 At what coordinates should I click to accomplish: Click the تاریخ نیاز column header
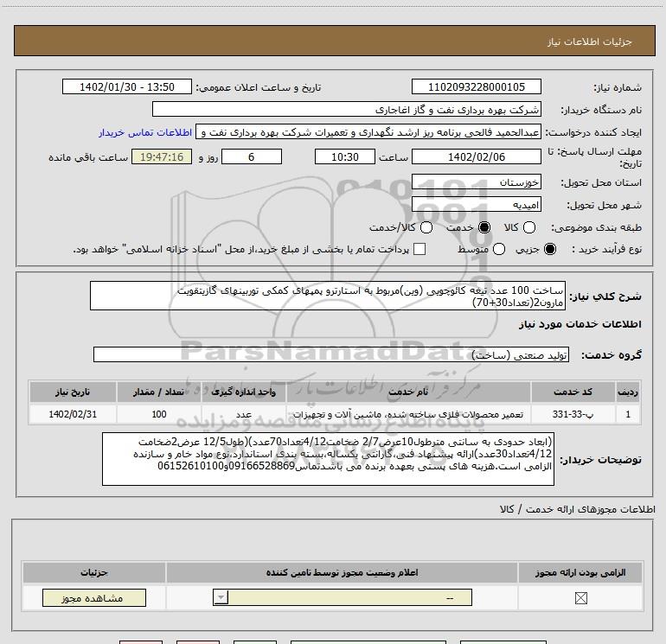[x=73, y=392]
